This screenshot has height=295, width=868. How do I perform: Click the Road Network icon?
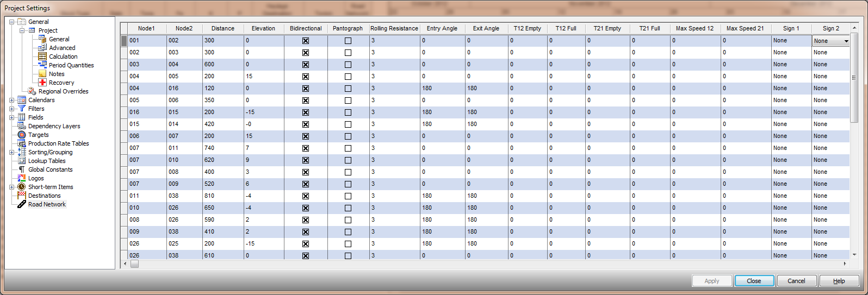22,204
